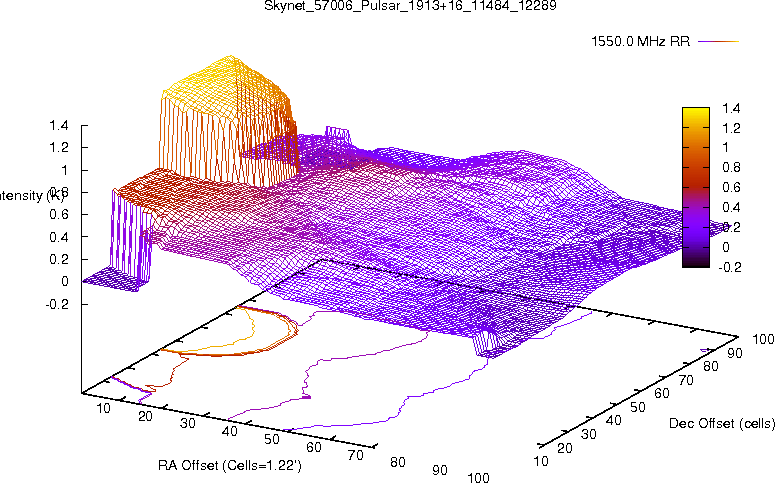This screenshot has height=483, width=775.
Task: Click the Dec Offset (cells) axis label
Action: pyautogui.click(x=720, y=423)
